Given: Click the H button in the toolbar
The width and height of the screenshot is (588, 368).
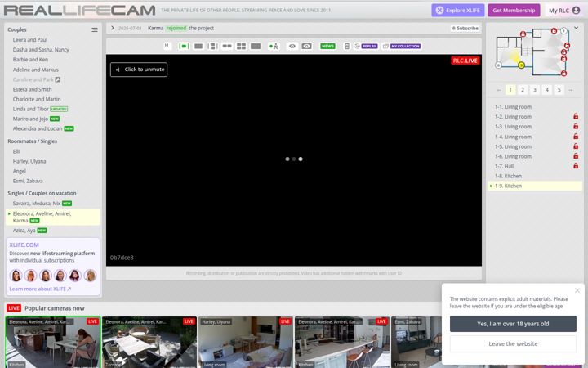Looking at the screenshot, I should [167, 46].
